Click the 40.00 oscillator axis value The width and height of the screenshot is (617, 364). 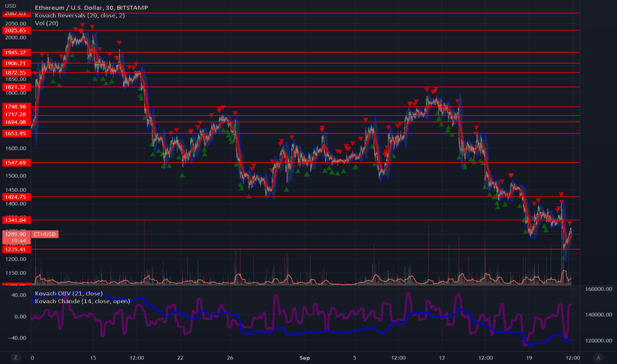(x=19, y=295)
